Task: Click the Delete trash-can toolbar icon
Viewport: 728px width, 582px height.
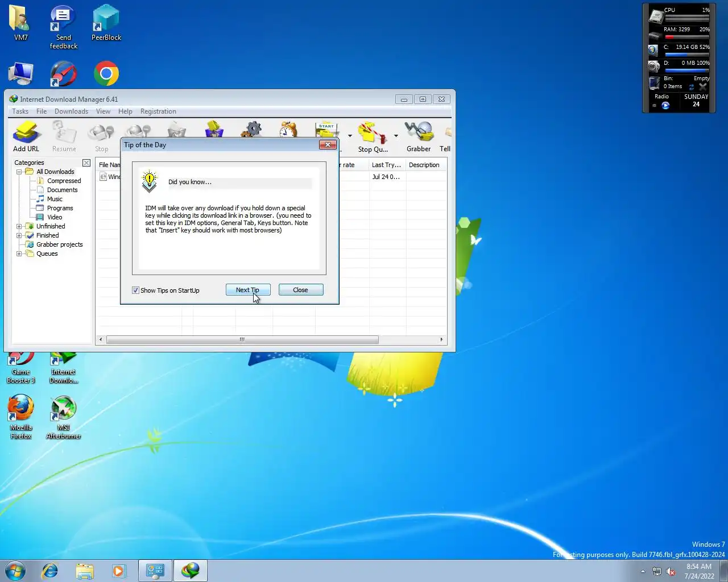Action: pyautogui.click(x=177, y=130)
